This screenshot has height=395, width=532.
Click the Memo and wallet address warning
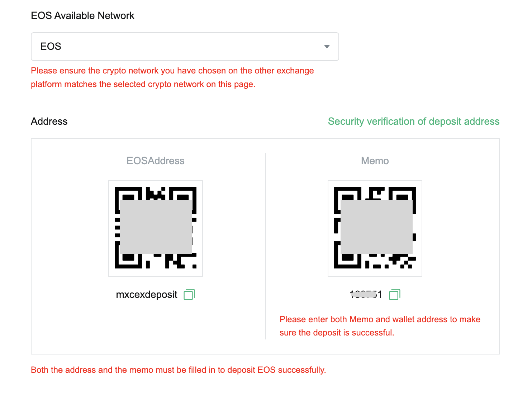tap(380, 326)
